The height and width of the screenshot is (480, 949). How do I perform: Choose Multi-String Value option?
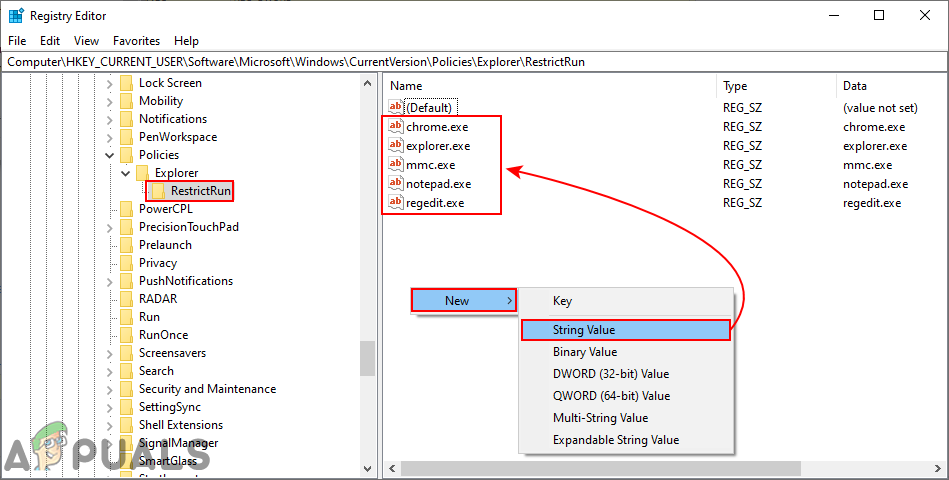(625, 418)
